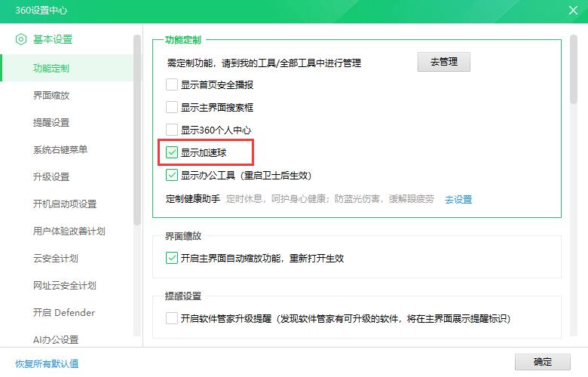The width and height of the screenshot is (588, 377).
Task: Click 恢复所有默认值 link
Action: pyautogui.click(x=47, y=363)
